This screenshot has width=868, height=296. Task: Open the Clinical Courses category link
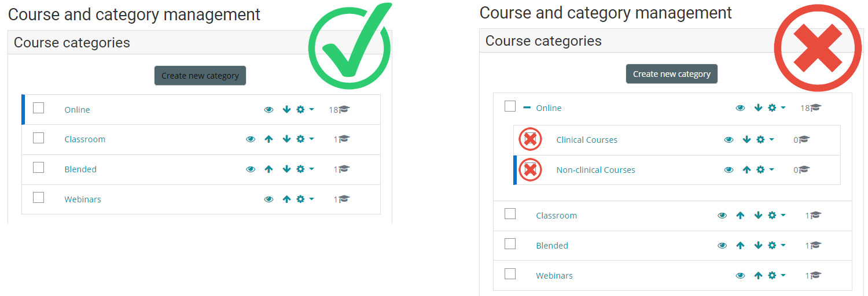pos(586,140)
